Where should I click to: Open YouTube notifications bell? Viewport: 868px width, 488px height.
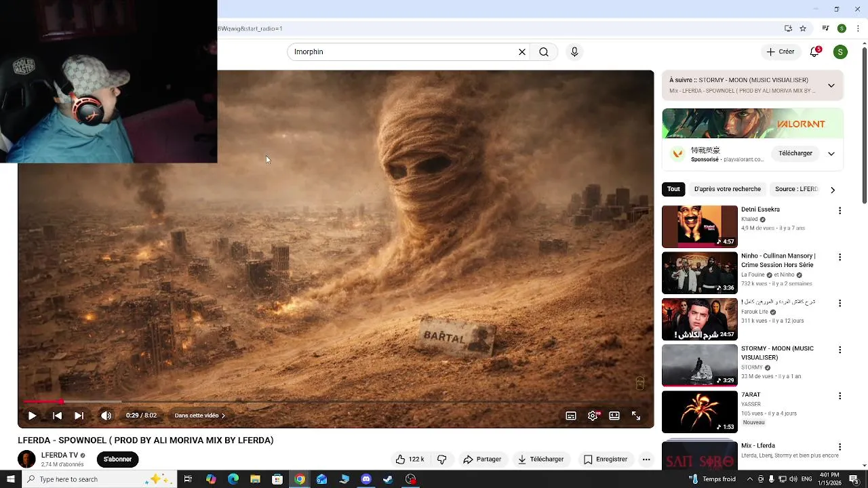[x=815, y=52]
